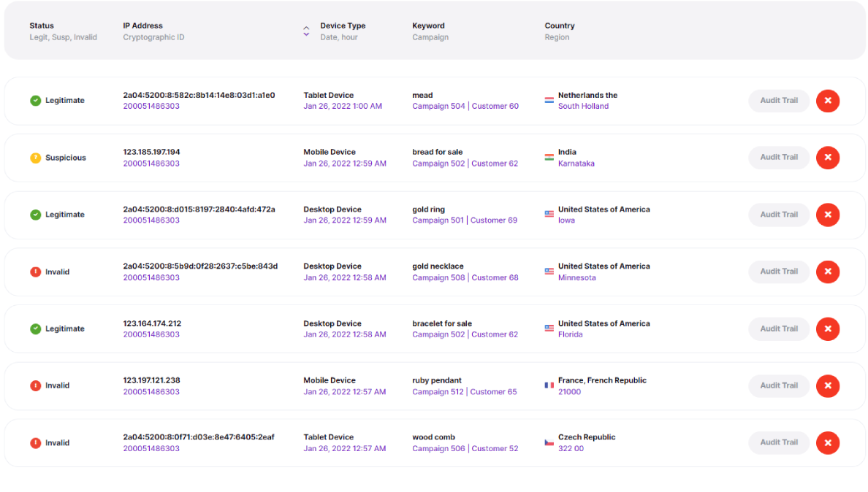Click red X for ruby pendant row
868x492 pixels.
pyautogui.click(x=827, y=385)
